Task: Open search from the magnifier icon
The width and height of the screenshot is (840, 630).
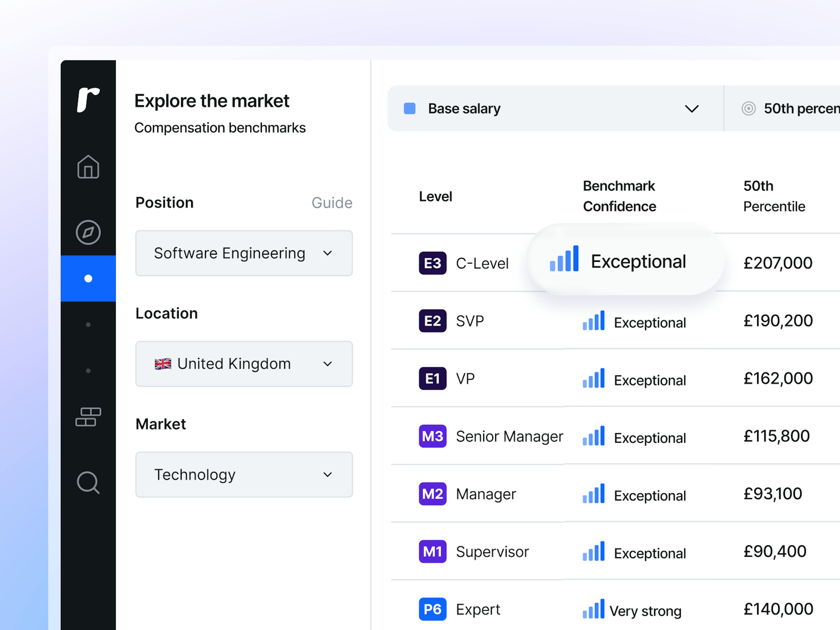Action: pos(88,482)
